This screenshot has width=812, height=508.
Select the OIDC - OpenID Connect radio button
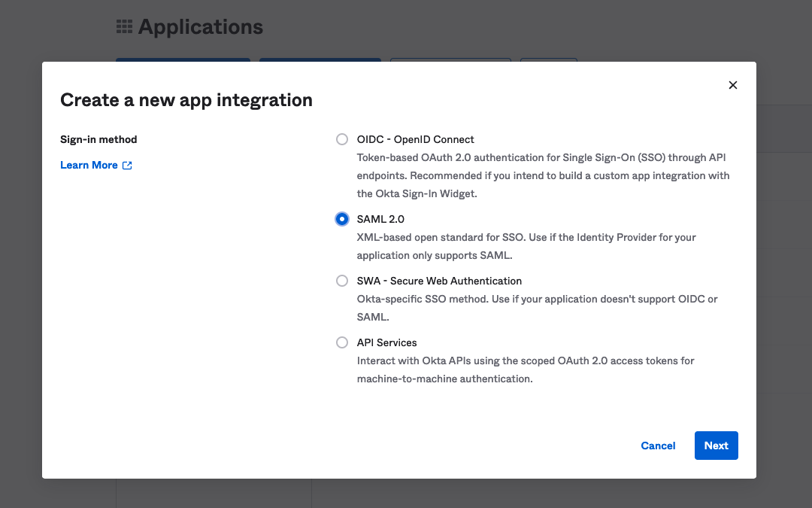[342, 139]
